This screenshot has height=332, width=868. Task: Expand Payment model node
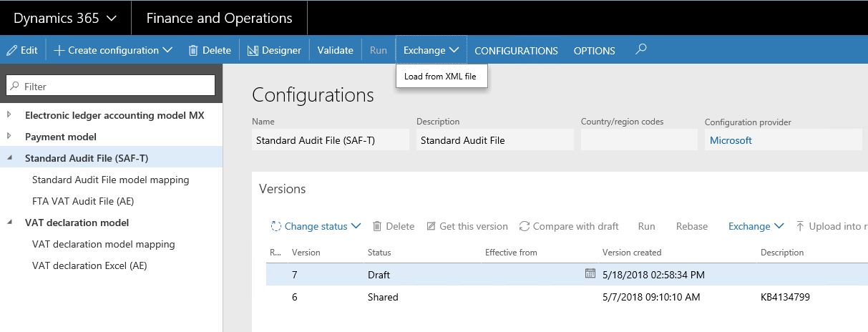(9, 136)
